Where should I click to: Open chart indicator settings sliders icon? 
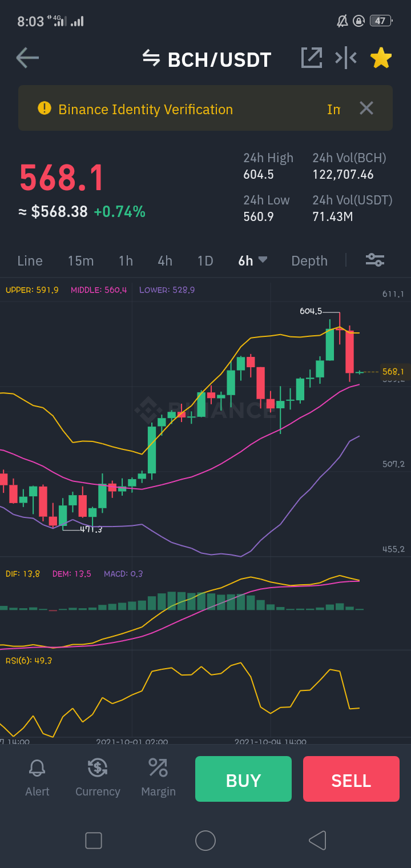tap(375, 260)
